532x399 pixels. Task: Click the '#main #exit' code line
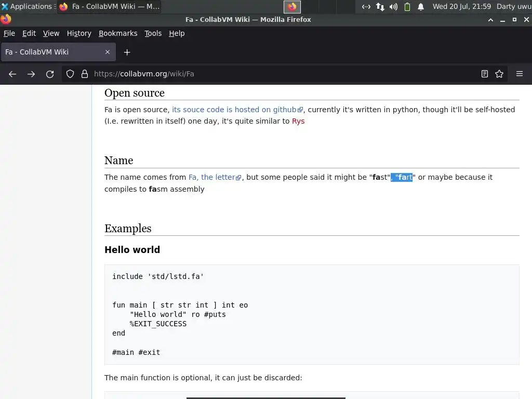pos(136,352)
